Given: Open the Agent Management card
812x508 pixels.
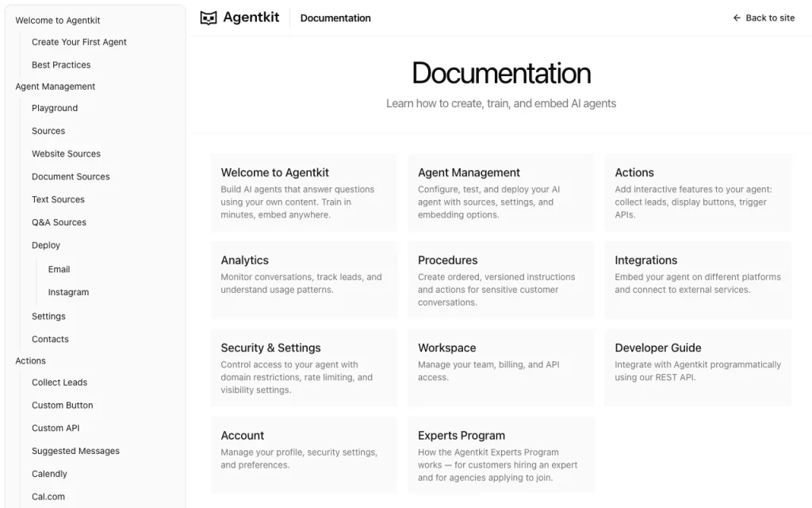Looking at the screenshot, I should click(x=501, y=192).
